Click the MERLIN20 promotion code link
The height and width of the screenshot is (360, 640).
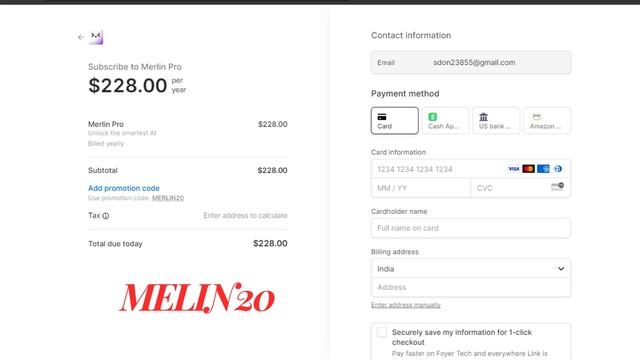[x=168, y=198]
